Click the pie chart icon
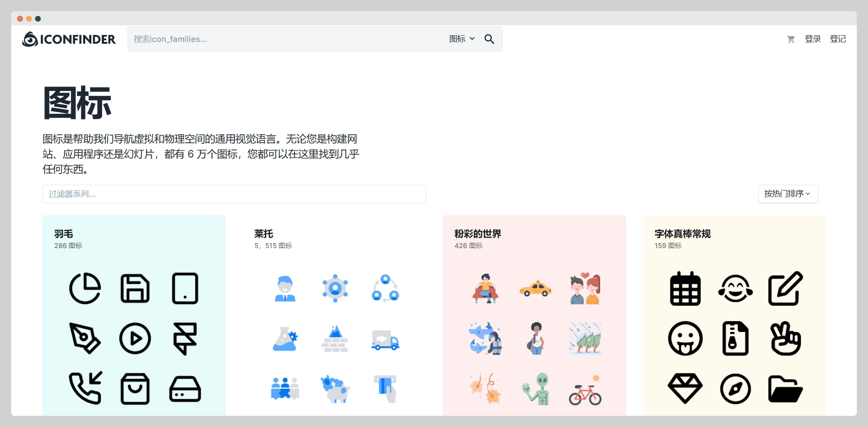Viewport: 868px width, 427px height. [85, 289]
